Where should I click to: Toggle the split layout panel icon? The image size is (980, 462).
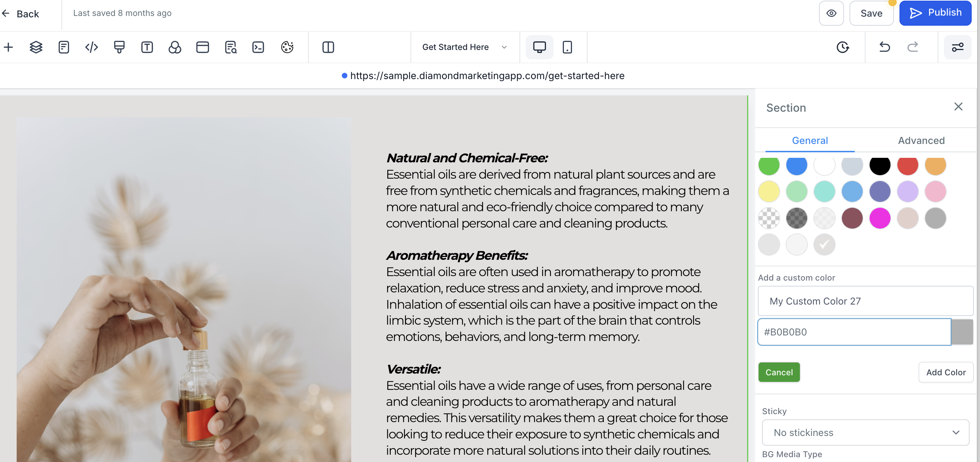328,47
